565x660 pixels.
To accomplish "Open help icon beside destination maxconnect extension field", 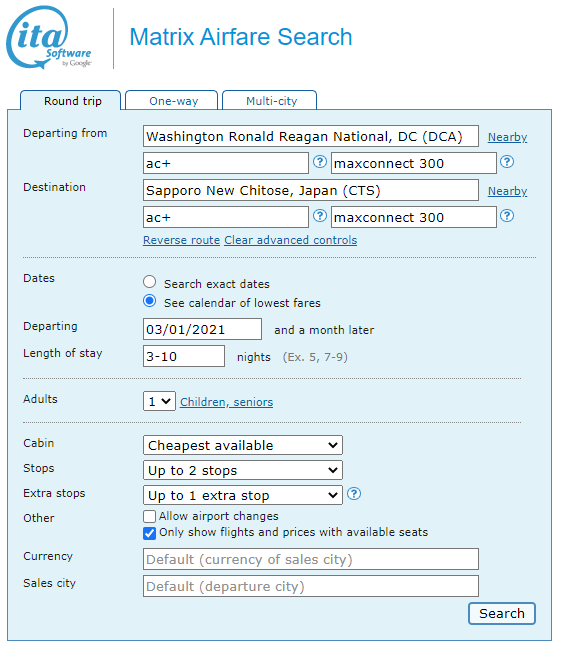I will click(507, 216).
